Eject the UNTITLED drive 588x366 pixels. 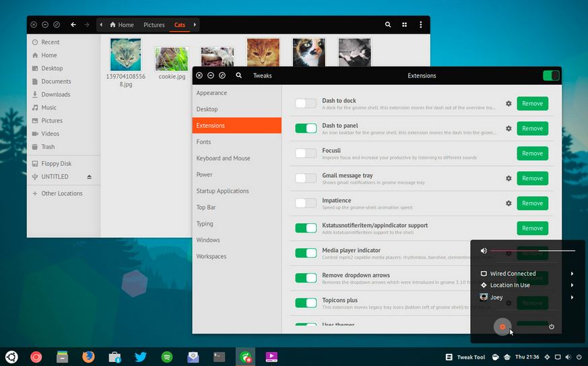tap(90, 177)
